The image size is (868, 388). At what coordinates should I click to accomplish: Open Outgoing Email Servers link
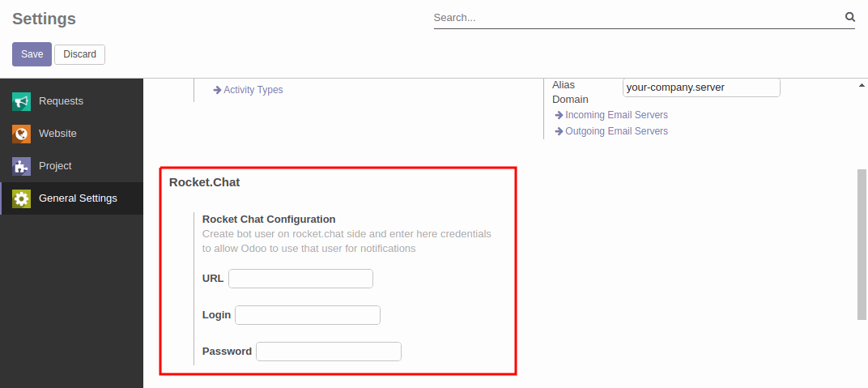click(x=611, y=131)
